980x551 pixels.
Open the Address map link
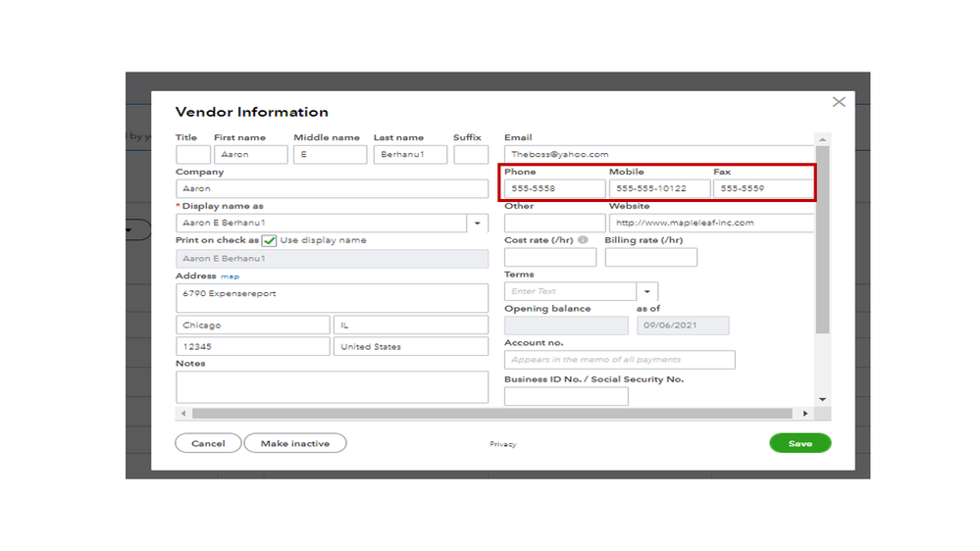point(230,276)
